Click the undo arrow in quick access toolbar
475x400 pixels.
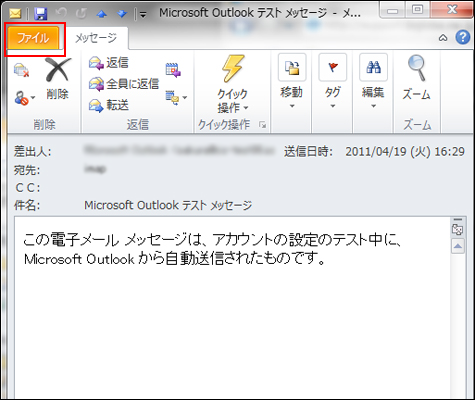click(61, 14)
